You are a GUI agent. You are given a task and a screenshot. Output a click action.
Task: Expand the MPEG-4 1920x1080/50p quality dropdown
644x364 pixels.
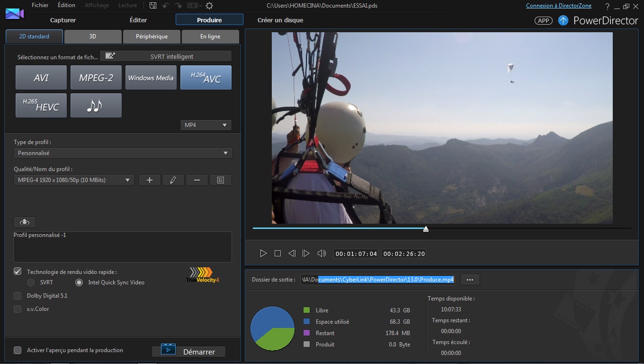click(74, 180)
